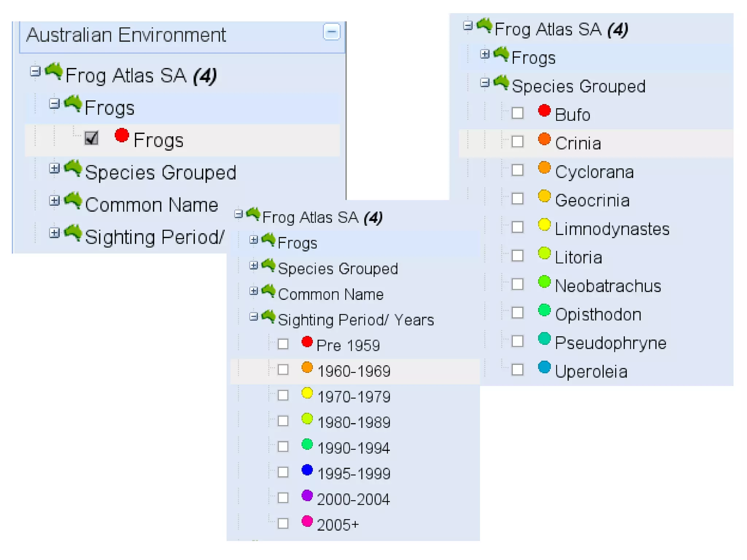
Task: Click the blue dot next to 1995-1999
Action: pos(307,470)
